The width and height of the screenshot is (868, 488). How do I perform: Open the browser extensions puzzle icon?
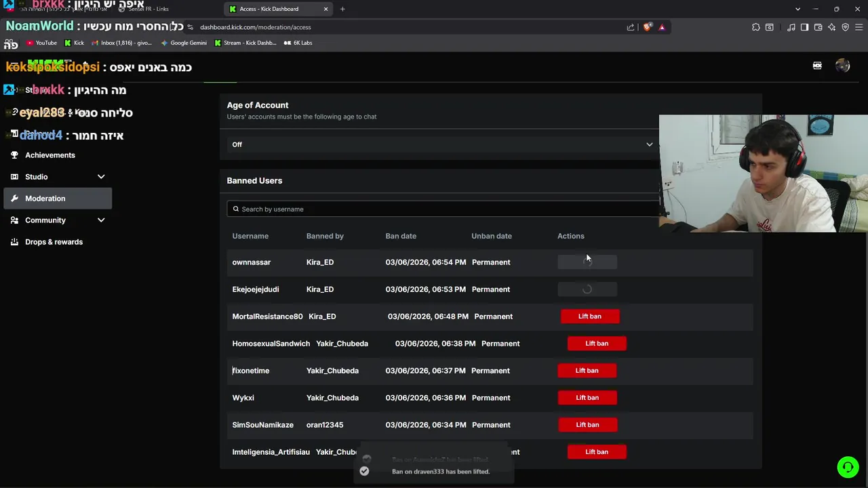pos(755,27)
